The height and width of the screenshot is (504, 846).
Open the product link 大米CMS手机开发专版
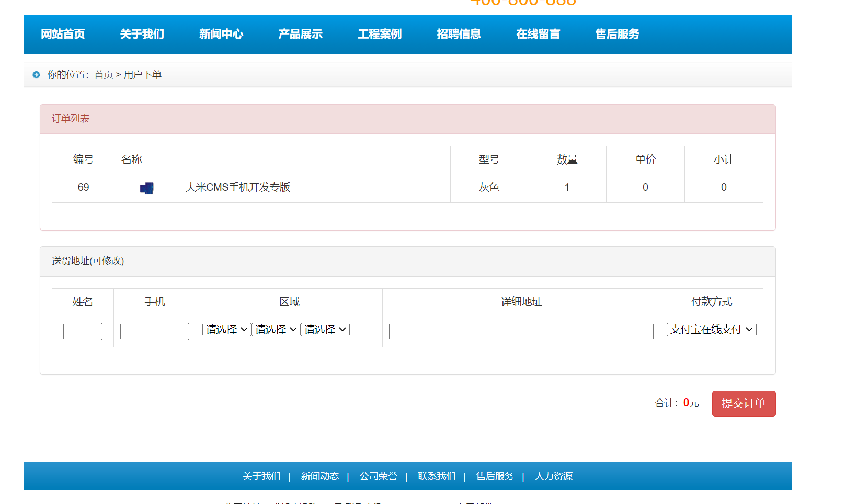tap(238, 187)
